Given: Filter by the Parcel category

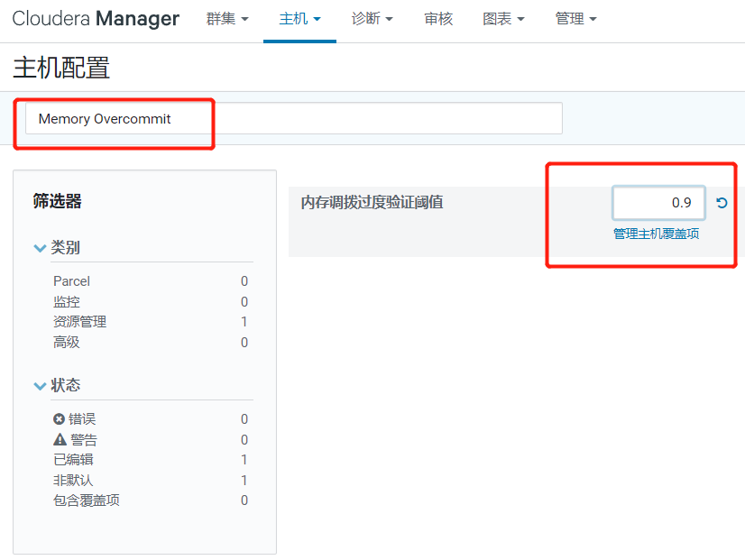Looking at the screenshot, I should click(71, 280).
